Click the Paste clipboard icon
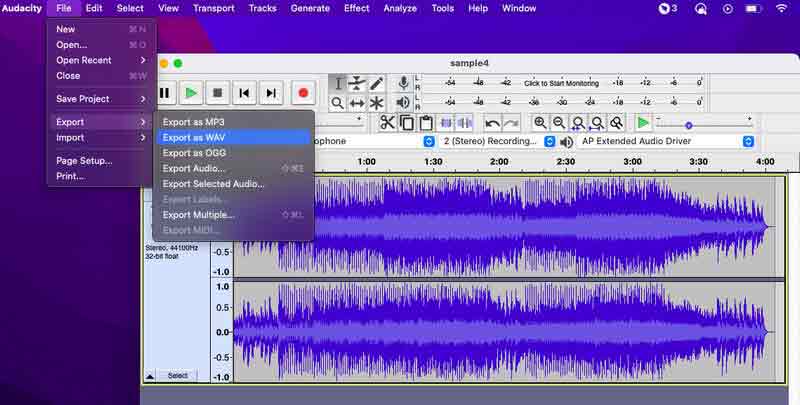Viewport: 800px width, 405px height. [426, 123]
